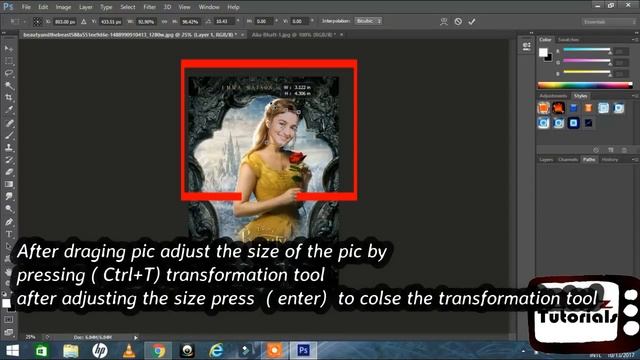Commit the transform with checkmark

[x=472, y=21]
